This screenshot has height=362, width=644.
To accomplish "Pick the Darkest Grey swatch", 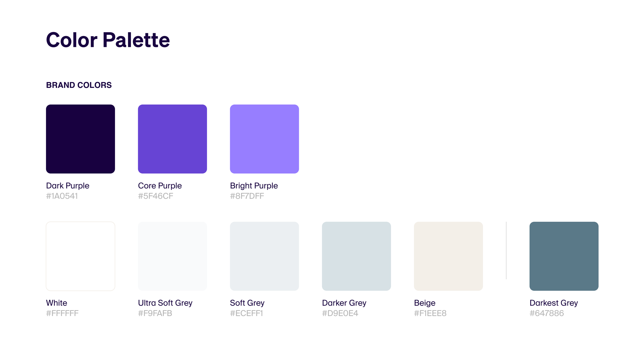I will 564,256.
